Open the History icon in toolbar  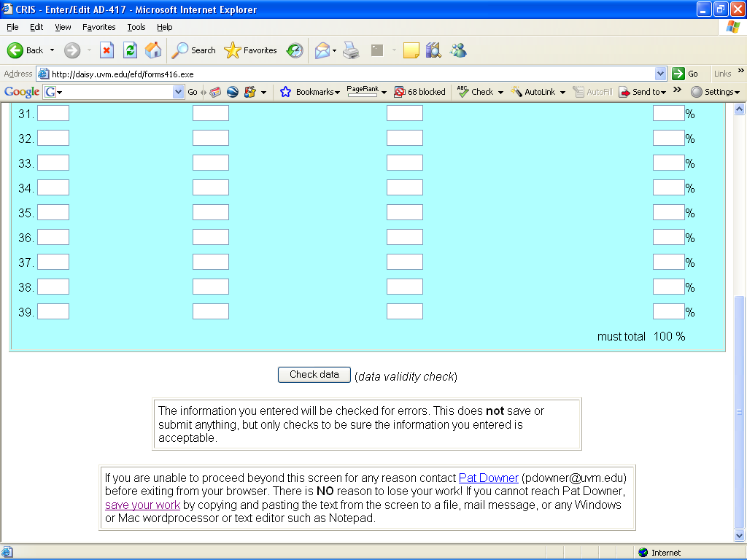pyautogui.click(x=295, y=50)
